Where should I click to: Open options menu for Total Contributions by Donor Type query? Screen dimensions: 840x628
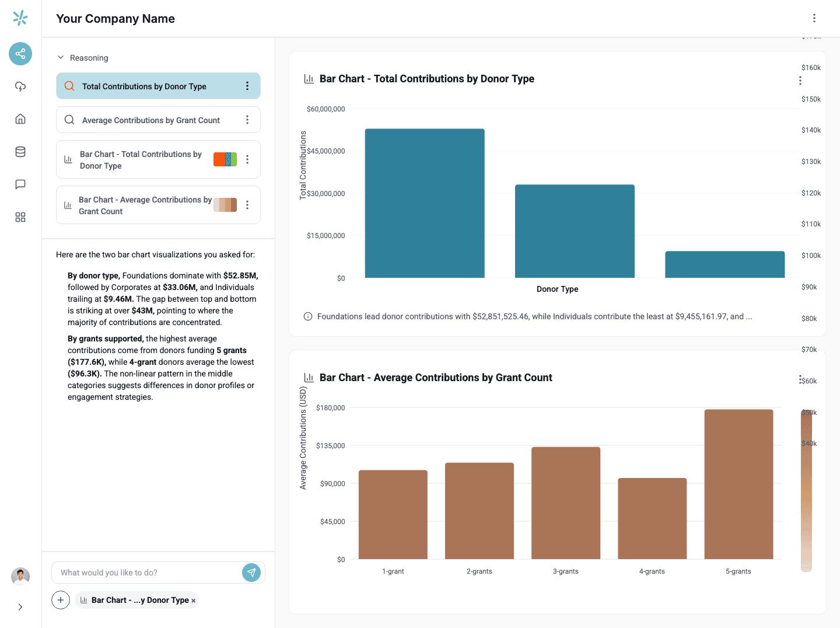click(x=247, y=86)
